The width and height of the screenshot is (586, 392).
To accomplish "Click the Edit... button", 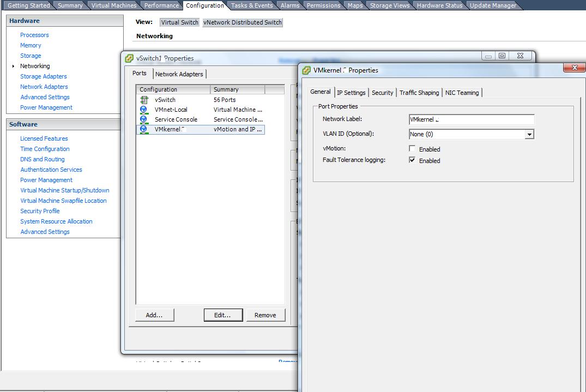I will 223,315.
